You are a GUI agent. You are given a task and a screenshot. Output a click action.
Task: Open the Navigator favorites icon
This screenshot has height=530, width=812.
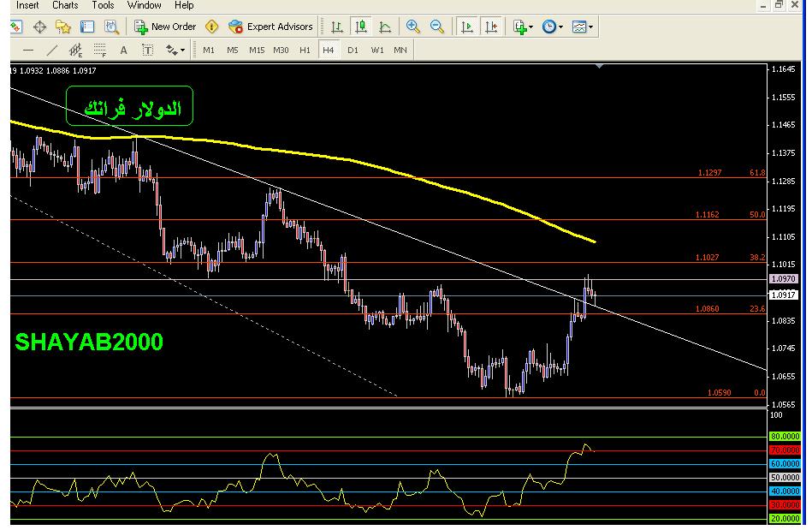[x=63, y=27]
